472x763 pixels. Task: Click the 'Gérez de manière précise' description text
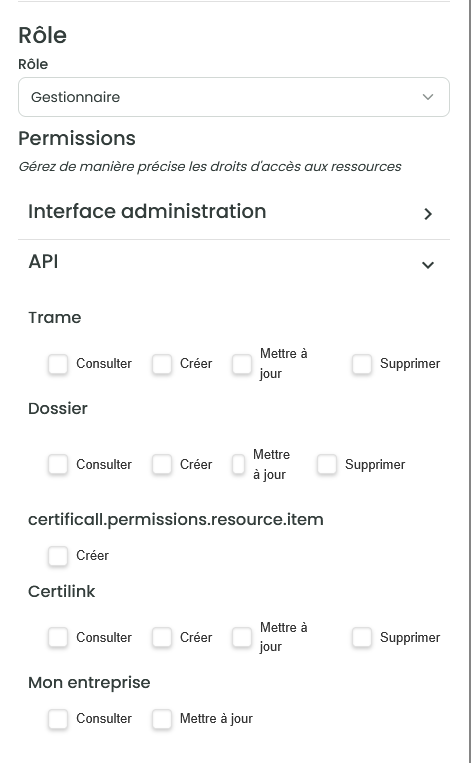(x=210, y=166)
